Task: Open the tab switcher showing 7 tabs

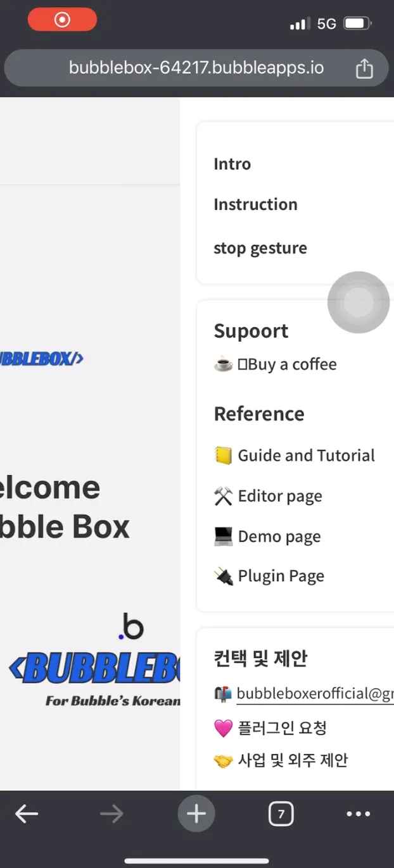Action: [x=281, y=814]
